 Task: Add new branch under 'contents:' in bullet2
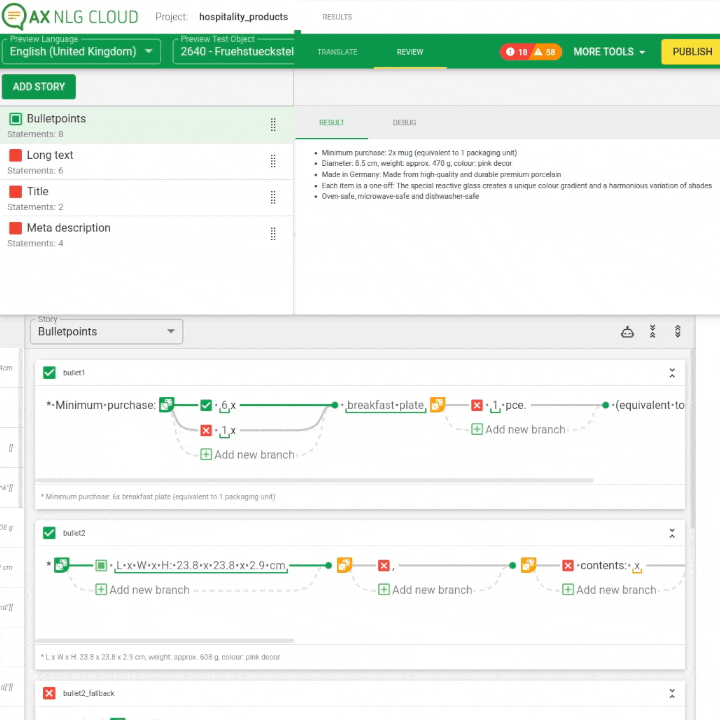609,590
